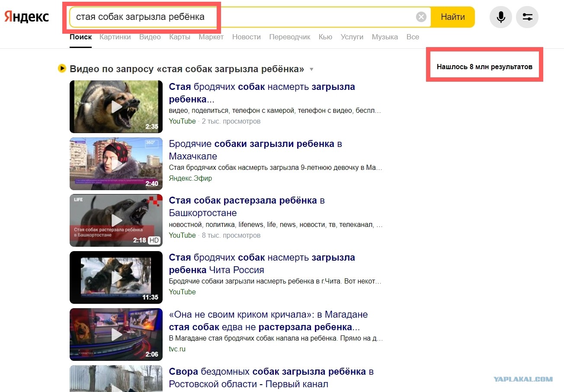This screenshot has height=392, width=564.
Task: Switch to the Картинки tab
Action: [x=115, y=37]
